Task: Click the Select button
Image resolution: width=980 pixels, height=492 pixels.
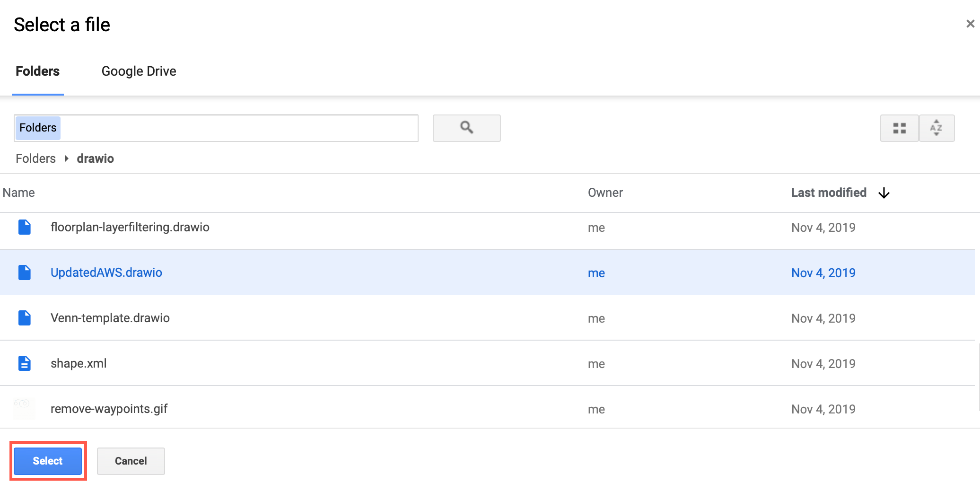Action: [47, 461]
